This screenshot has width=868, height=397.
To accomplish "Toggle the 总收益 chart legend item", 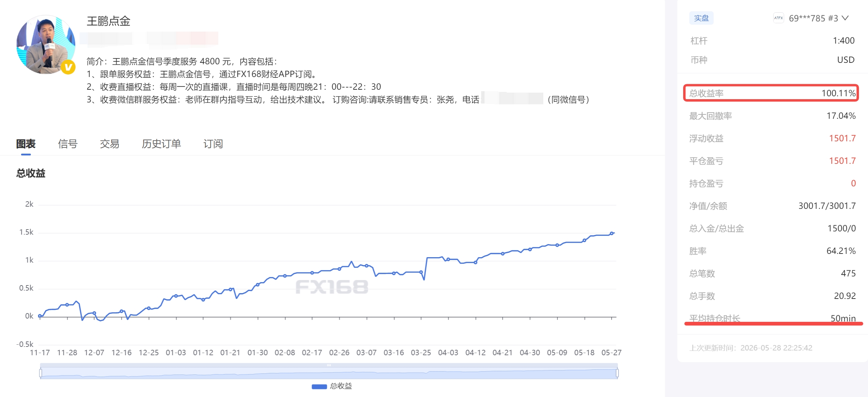I will coord(332,386).
